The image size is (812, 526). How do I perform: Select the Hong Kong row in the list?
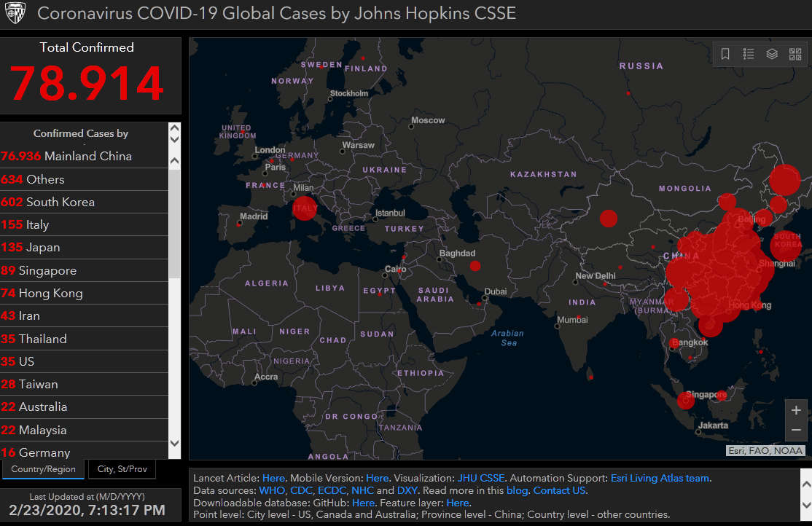click(85, 293)
